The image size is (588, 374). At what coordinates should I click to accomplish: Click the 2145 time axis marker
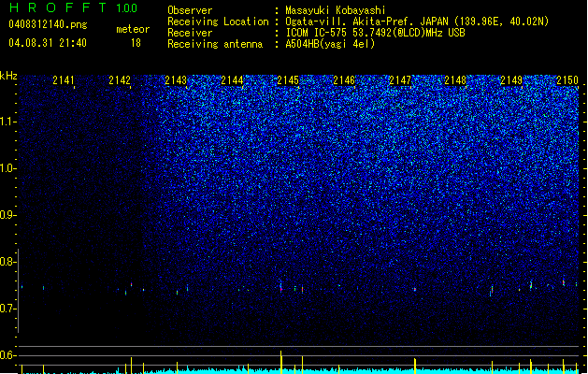point(288,80)
